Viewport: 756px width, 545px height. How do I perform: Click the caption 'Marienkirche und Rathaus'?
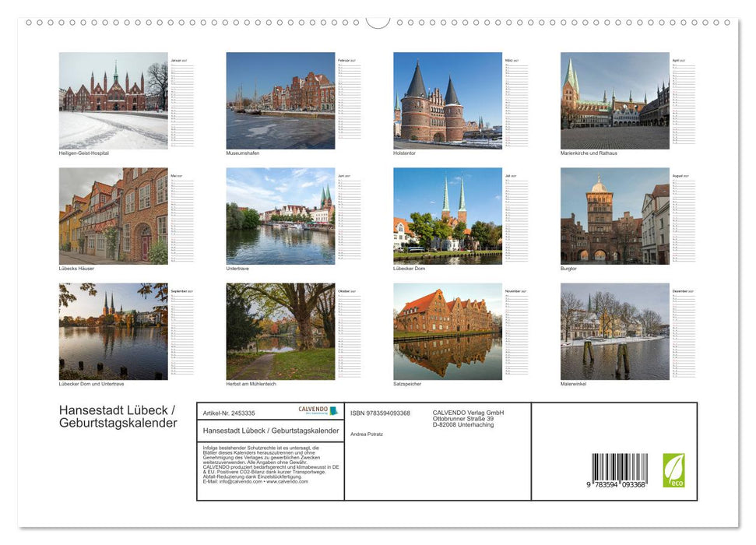click(589, 153)
